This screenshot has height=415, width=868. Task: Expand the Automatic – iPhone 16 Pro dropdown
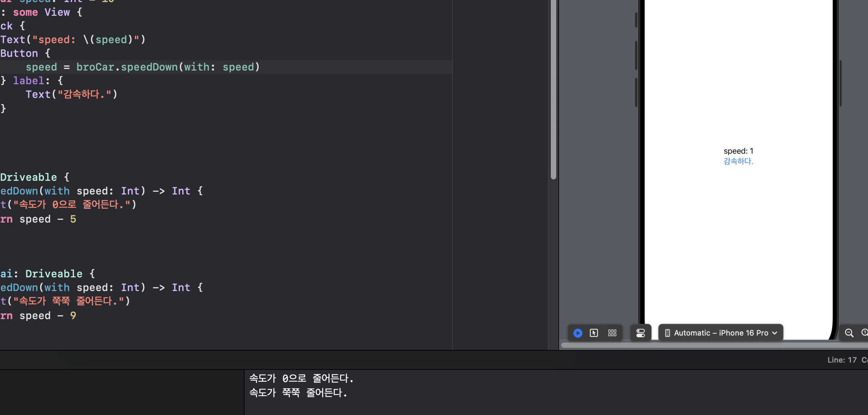pos(721,333)
